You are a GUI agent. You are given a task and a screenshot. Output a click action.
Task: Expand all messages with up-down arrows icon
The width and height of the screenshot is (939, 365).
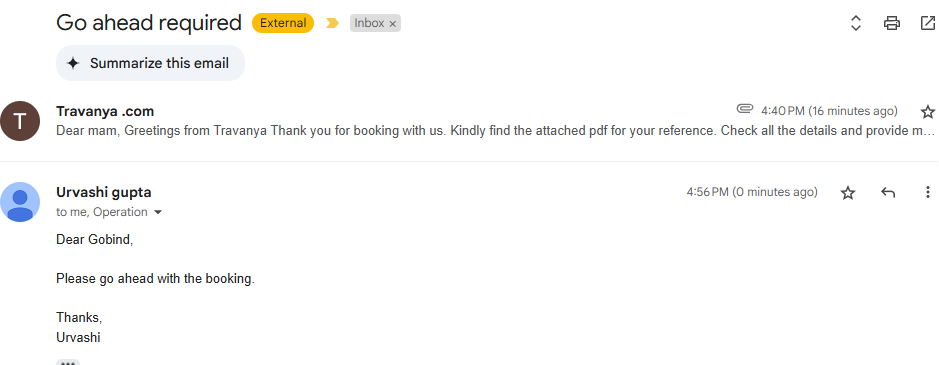click(x=856, y=23)
